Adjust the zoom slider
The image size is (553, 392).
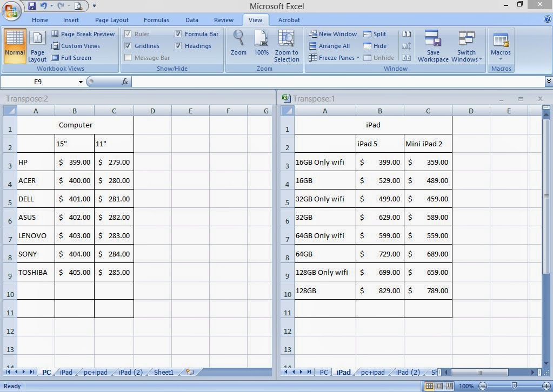click(x=514, y=386)
